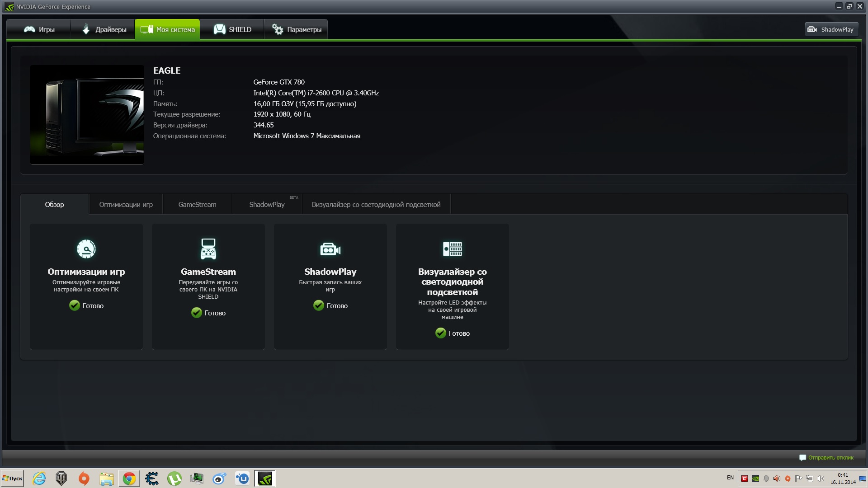
Task: Click the game optimization icon on overview card
Action: pos(86,249)
